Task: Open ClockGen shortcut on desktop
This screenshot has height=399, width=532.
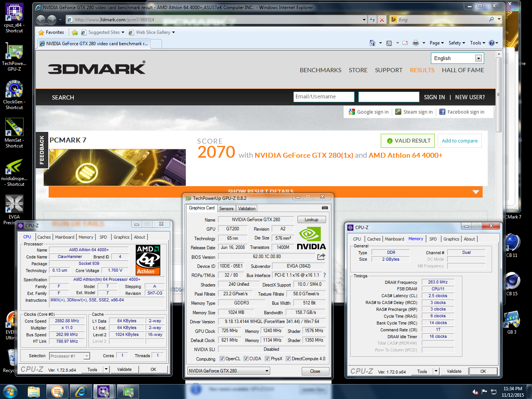Action: point(14,95)
